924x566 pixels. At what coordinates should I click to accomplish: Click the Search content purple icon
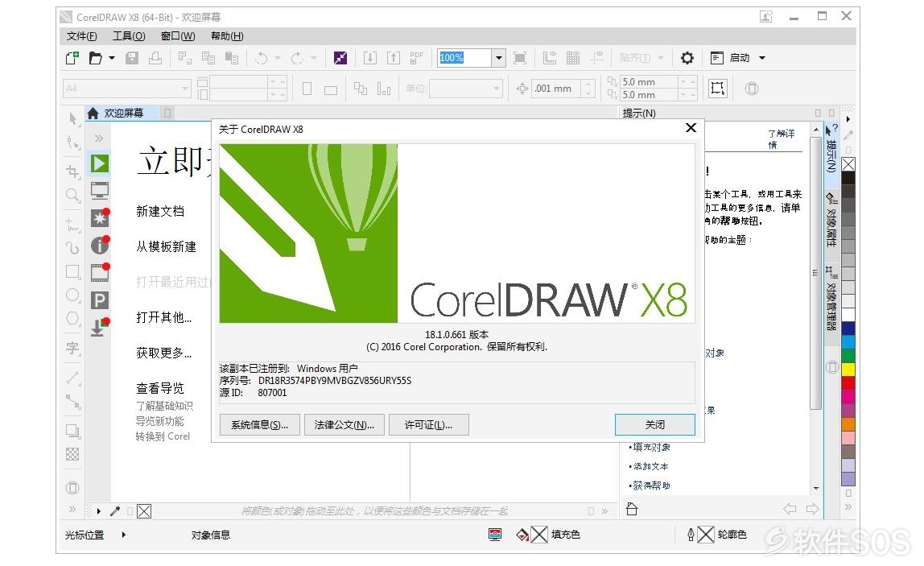(340, 58)
